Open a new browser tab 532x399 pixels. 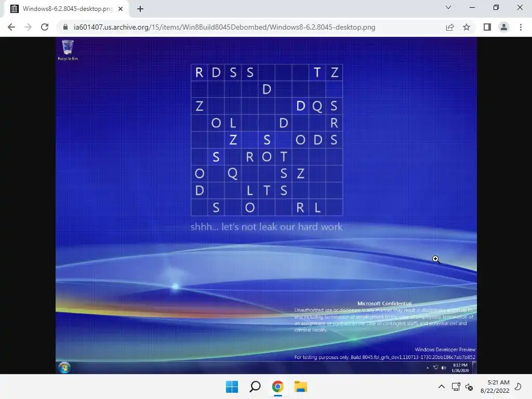[140, 9]
